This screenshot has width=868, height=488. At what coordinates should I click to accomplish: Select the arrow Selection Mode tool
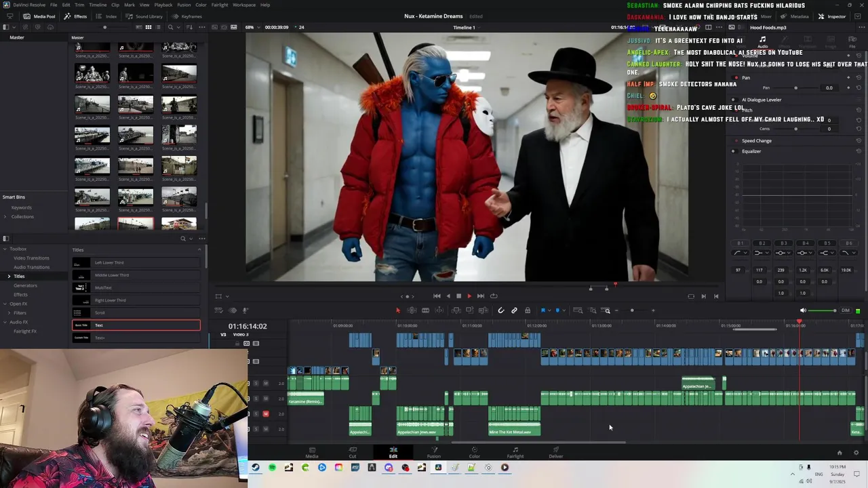(398, 310)
